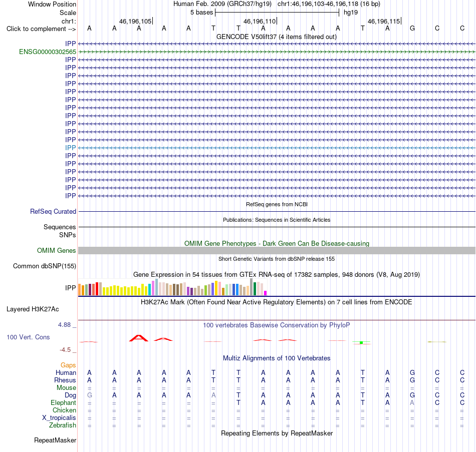
Task: Click the Rhesus species label
Action: point(65,380)
